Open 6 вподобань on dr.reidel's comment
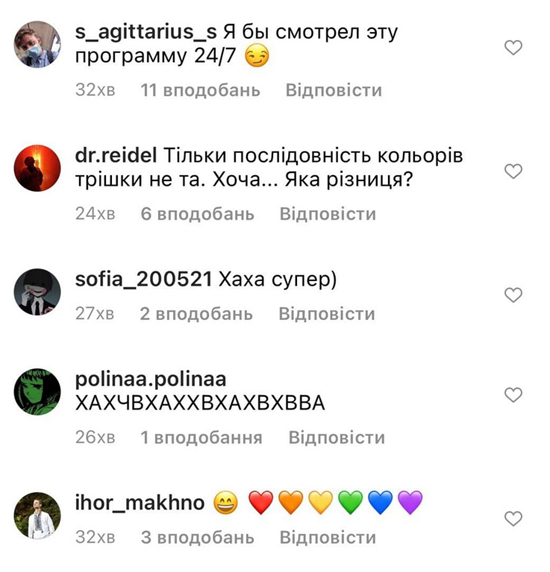550x572 pixels. click(197, 214)
